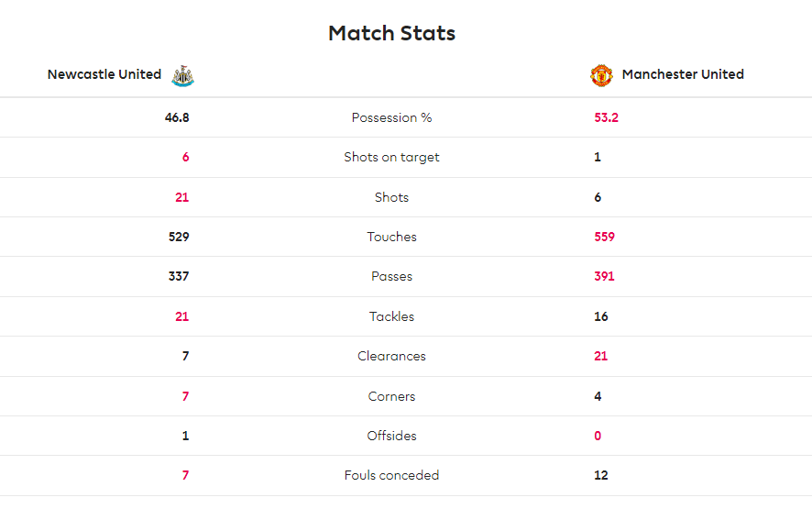
Task: Click Newcastle's 21 value in the Shots row
Action: (181, 197)
